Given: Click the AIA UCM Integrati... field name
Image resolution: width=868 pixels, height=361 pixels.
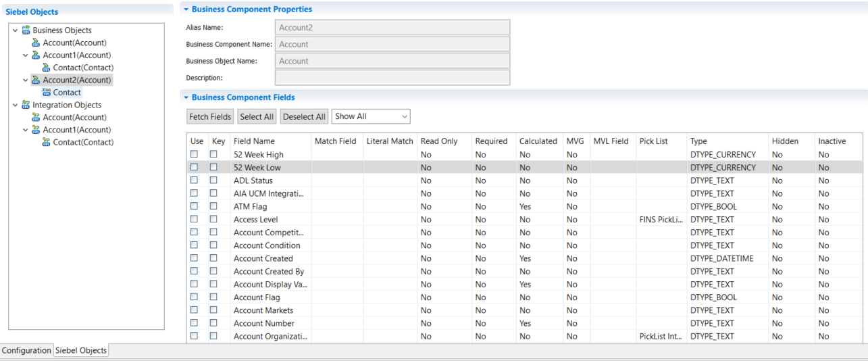Looking at the screenshot, I should (x=269, y=193).
